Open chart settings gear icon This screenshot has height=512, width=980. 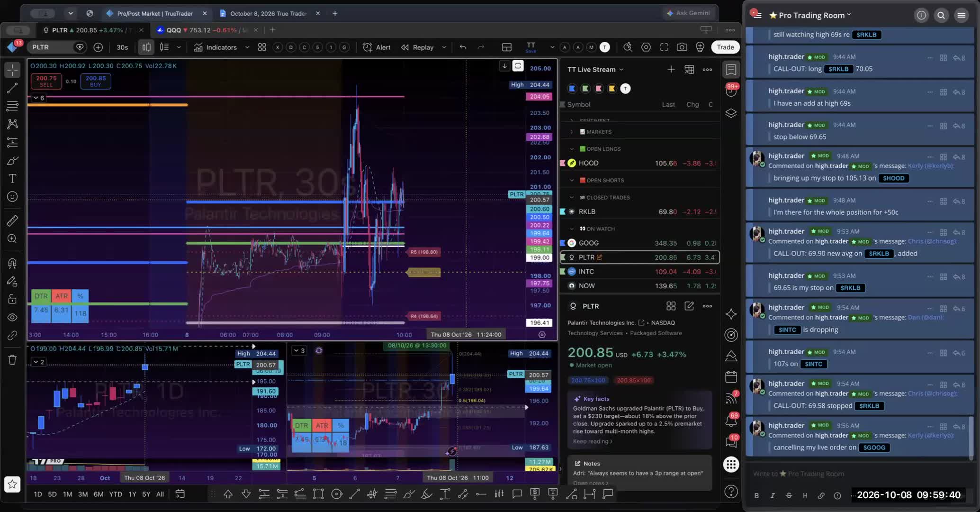(646, 47)
